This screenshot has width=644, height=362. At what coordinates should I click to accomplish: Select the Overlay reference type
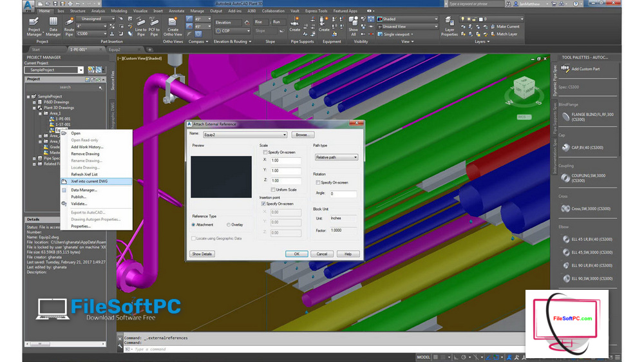pos(229,225)
